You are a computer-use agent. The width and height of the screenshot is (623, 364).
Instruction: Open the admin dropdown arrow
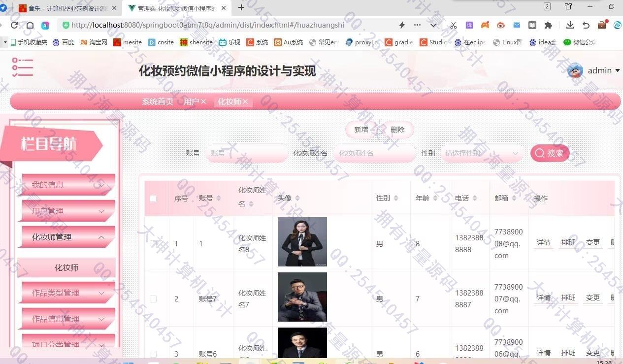click(618, 71)
